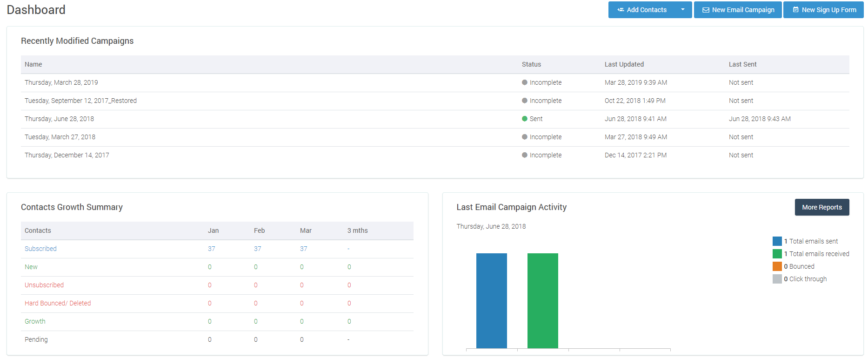
Task: Click the envelope icon on New Email Campaign
Action: pos(706,10)
